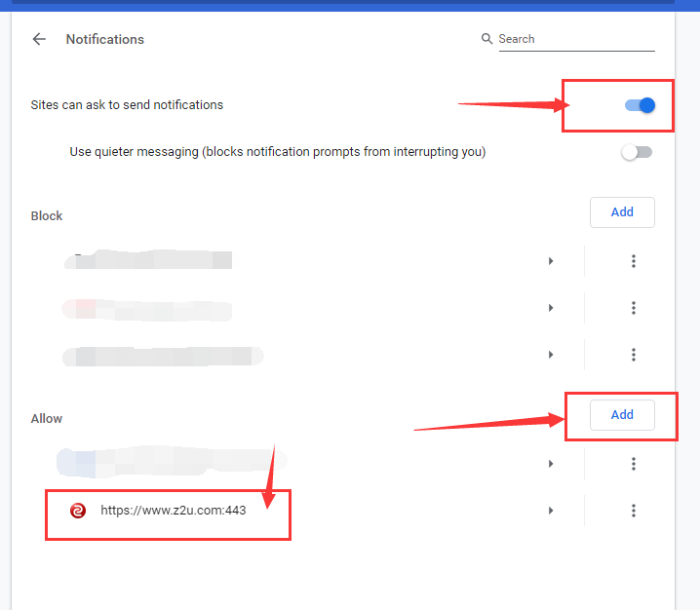Select the first blurred site in Allow list
Image resolution: width=700 pixels, height=610 pixels.
click(x=166, y=462)
